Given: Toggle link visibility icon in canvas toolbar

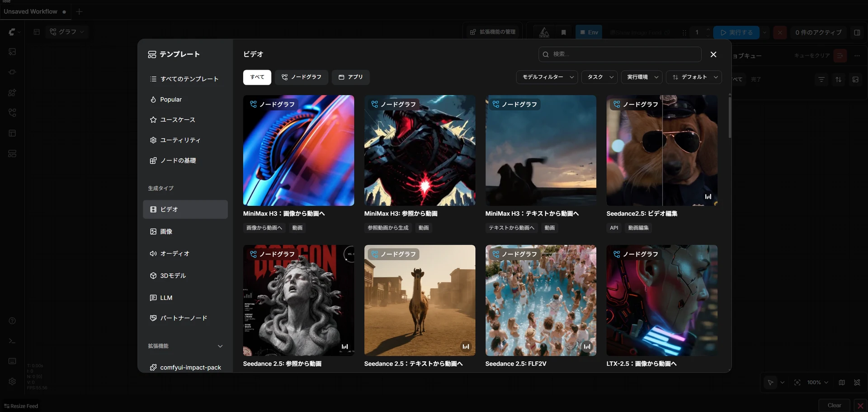Looking at the screenshot, I should [857, 383].
